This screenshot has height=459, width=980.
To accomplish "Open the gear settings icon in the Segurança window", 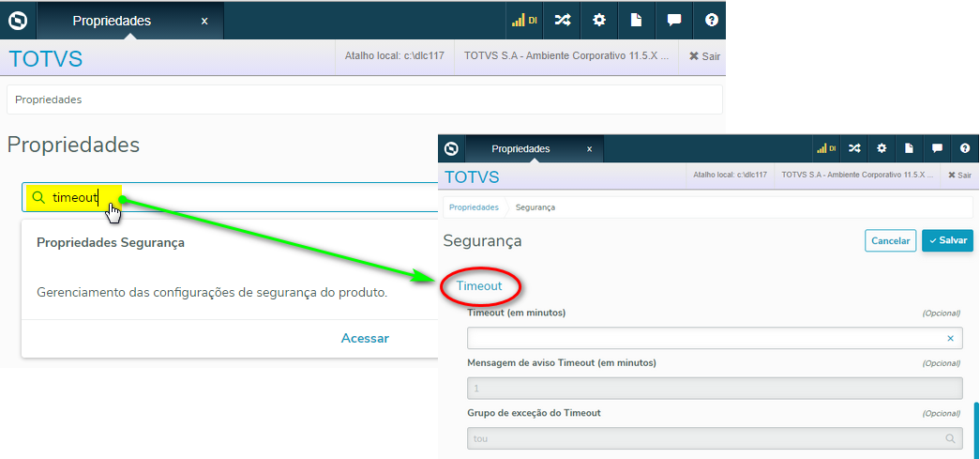I will [882, 148].
